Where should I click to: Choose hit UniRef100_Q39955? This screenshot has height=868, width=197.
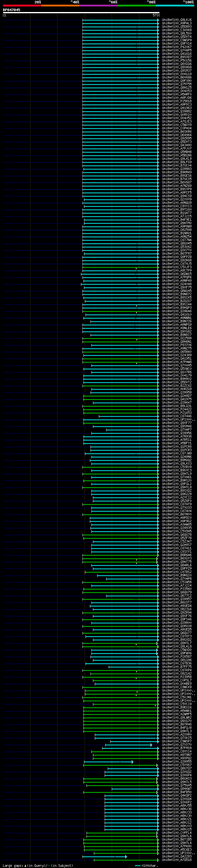177,761
